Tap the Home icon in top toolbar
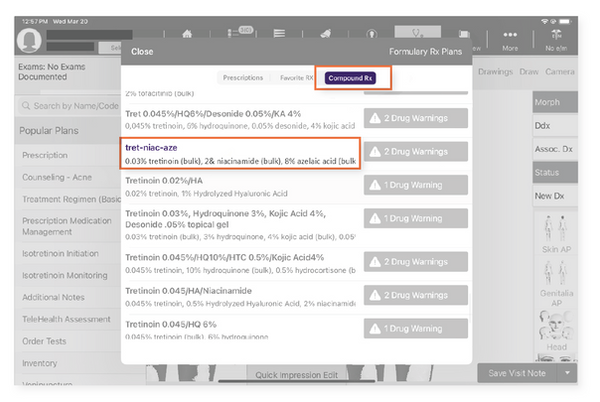This screenshot has height=402, width=600. coord(187,34)
